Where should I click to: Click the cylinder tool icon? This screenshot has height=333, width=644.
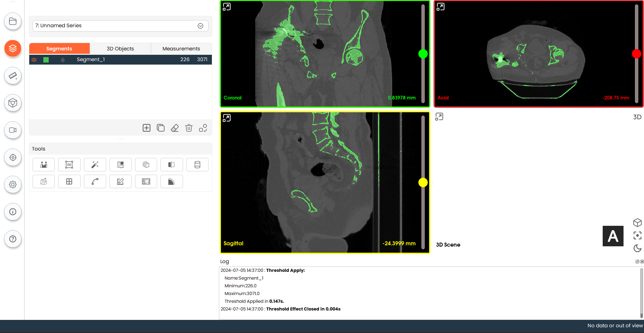coord(197,165)
